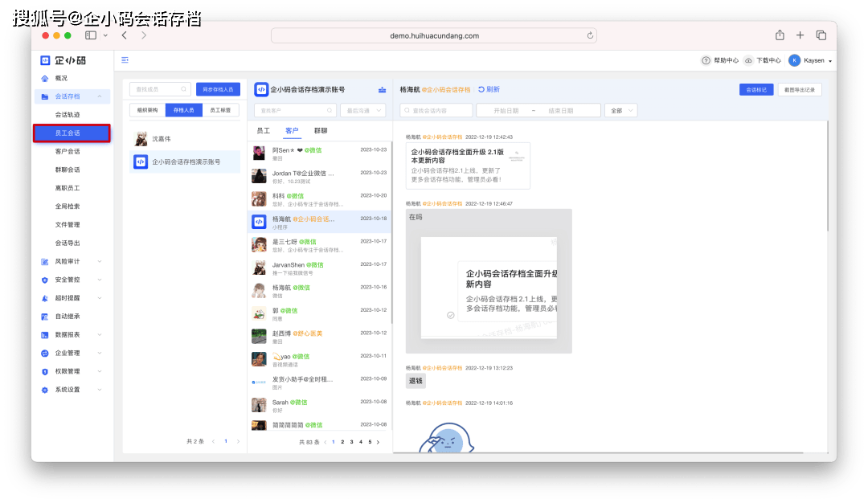This screenshot has width=868, height=503.
Task: Click the 安全管控 shield icon
Action: (45, 280)
